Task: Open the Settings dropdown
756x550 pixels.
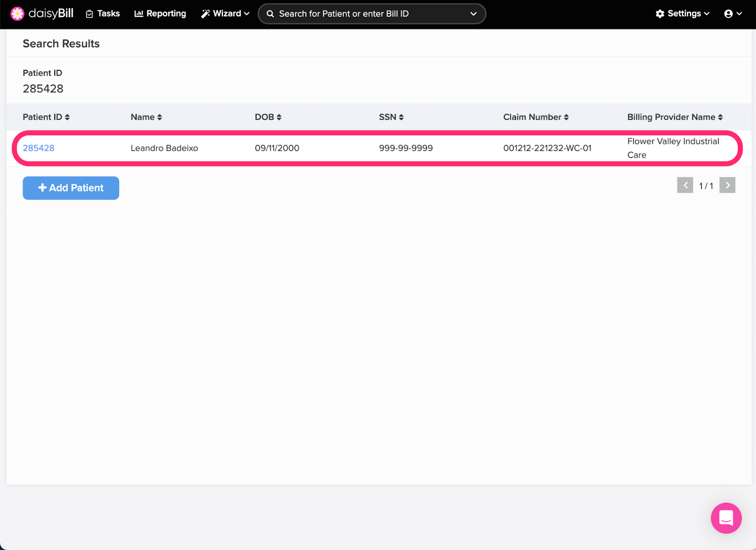Action: click(682, 14)
